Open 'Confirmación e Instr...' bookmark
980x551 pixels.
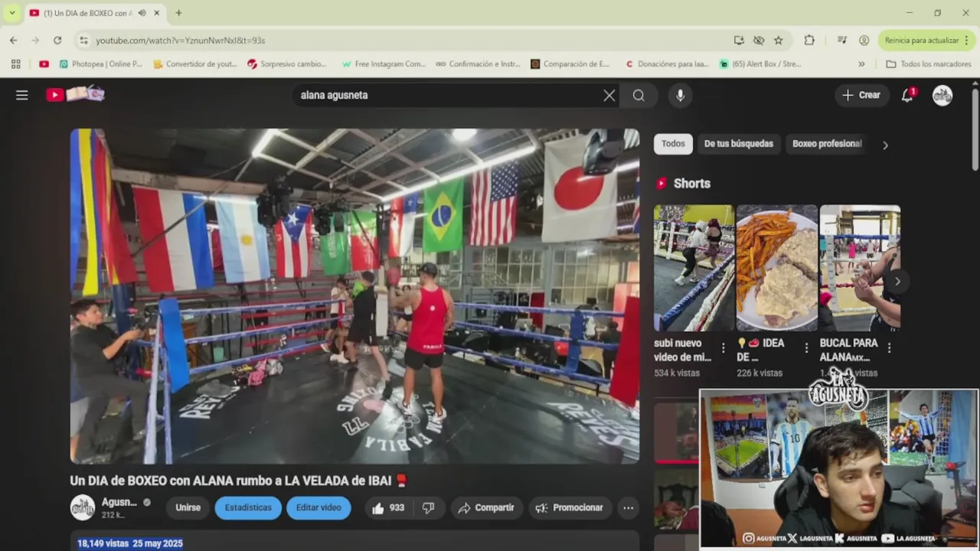point(478,64)
